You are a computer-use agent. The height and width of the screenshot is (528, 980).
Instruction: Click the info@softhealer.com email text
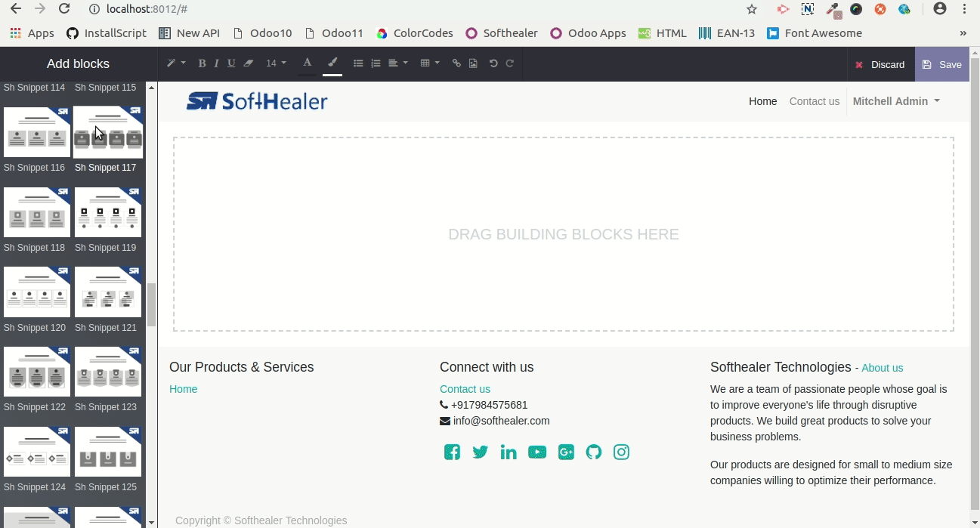click(x=501, y=421)
